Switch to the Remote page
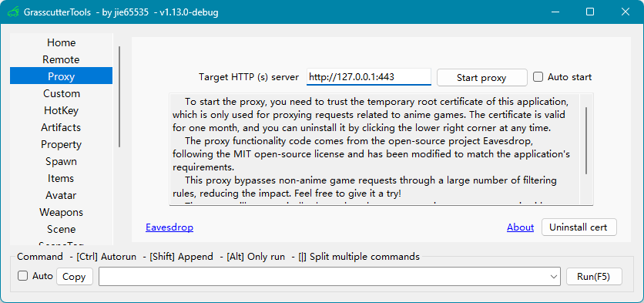 point(61,59)
